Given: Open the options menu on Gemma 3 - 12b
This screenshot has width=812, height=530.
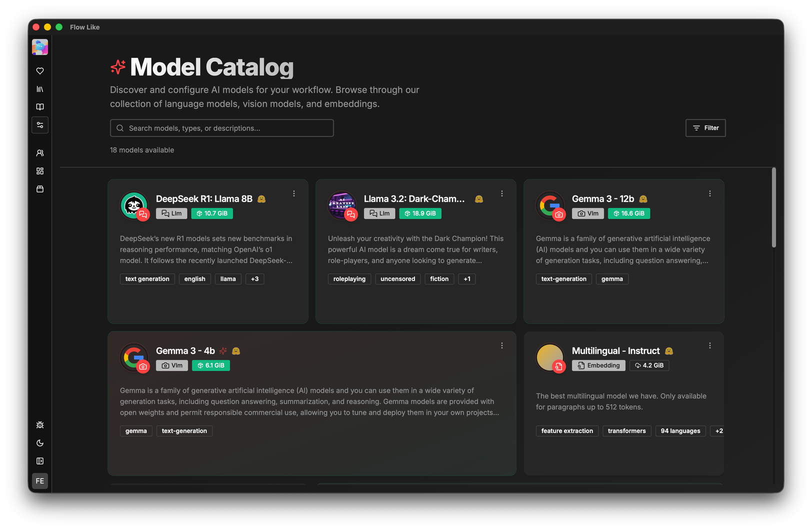Looking at the screenshot, I should 709,193.
